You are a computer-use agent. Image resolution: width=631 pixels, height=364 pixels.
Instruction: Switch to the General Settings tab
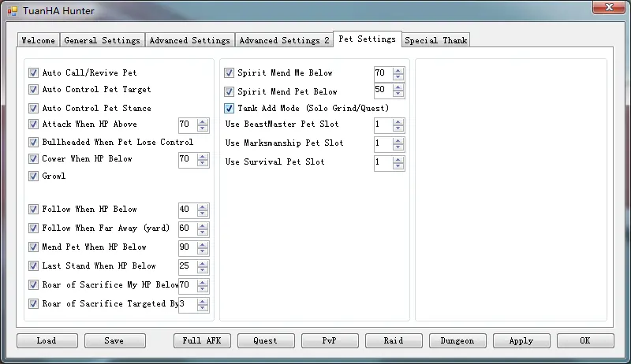coord(102,40)
